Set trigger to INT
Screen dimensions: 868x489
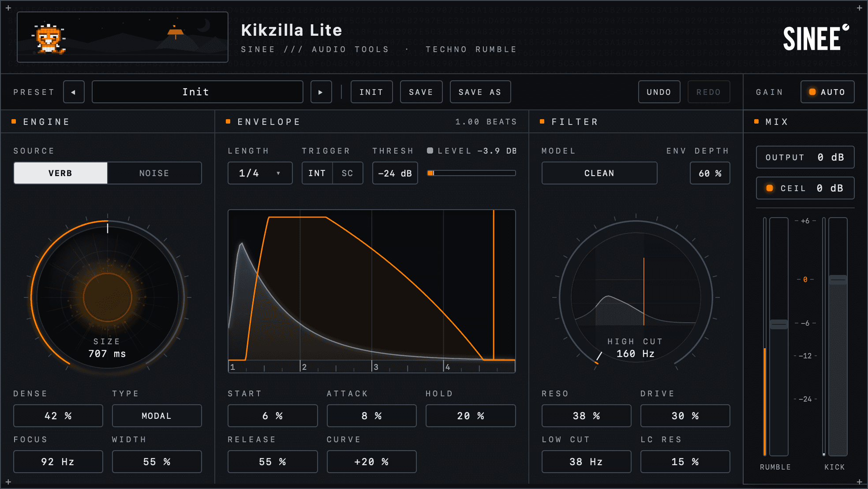(x=317, y=173)
